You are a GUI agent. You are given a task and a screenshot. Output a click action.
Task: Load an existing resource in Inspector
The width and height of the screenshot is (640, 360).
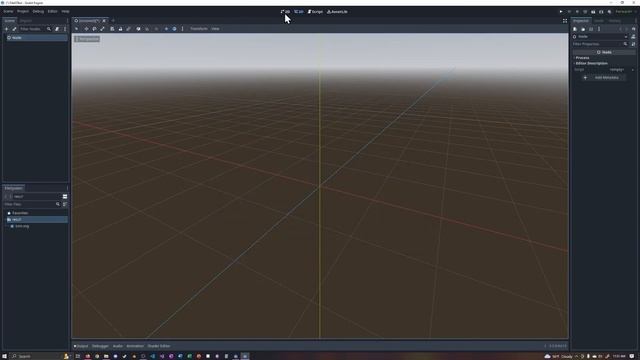pyautogui.click(x=583, y=29)
